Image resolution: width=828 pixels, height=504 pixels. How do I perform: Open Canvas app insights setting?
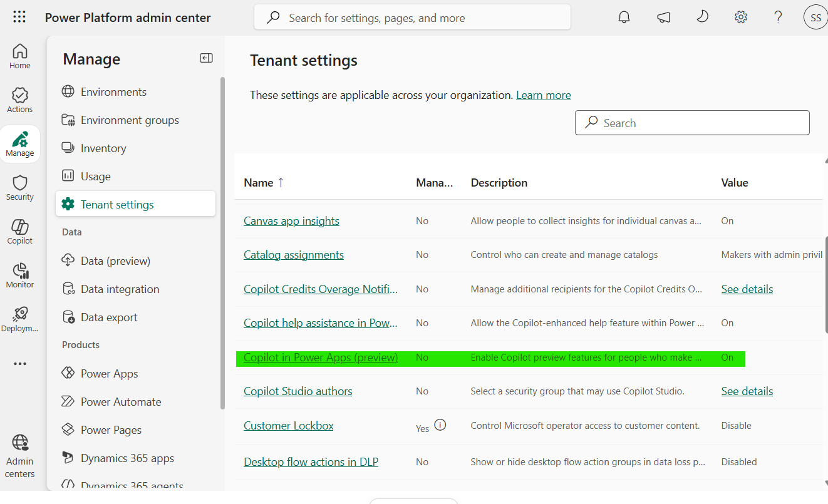[291, 221]
